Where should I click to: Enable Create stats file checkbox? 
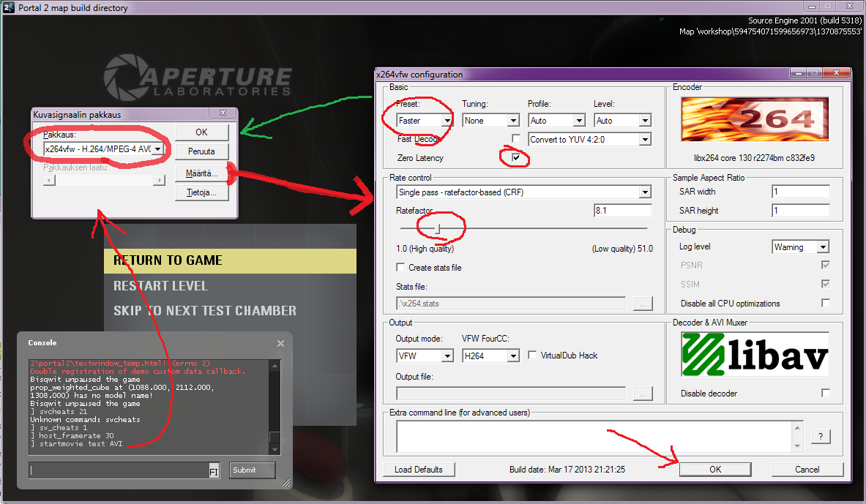[x=400, y=267]
